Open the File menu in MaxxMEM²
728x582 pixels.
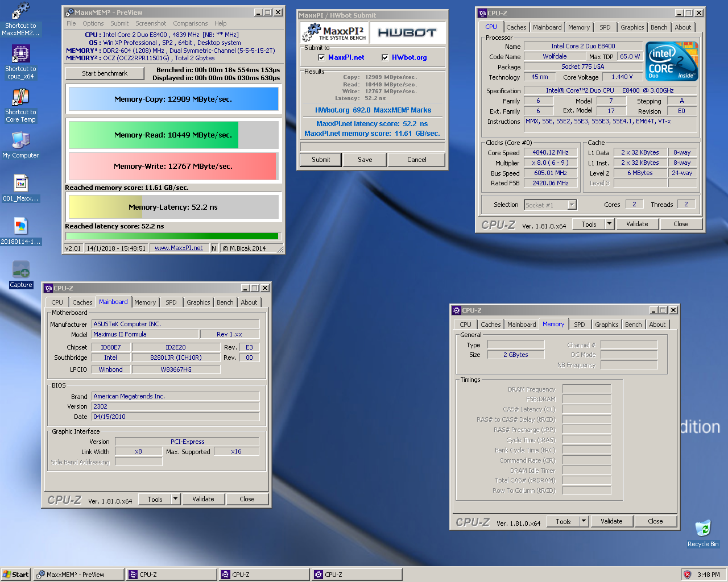(71, 23)
